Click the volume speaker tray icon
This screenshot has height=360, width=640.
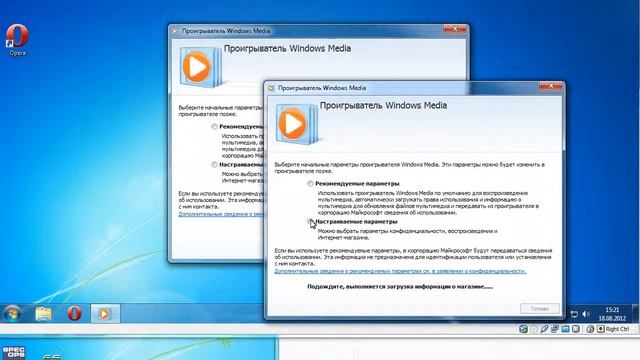coord(586,314)
